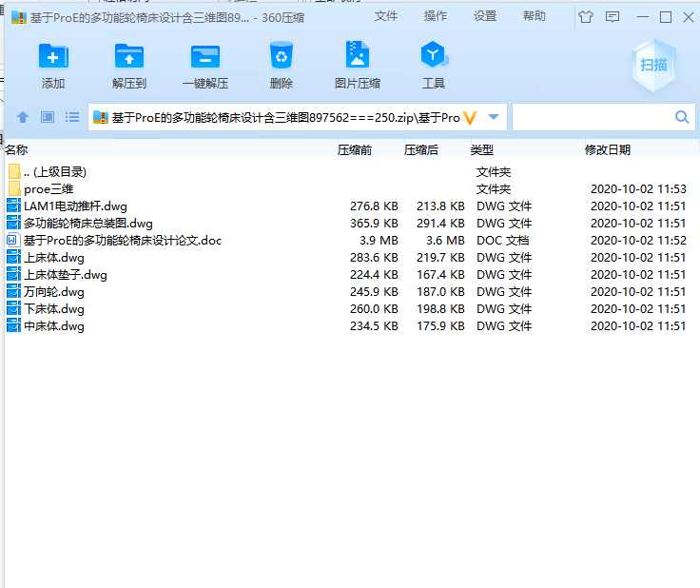Open the 图片压缩 image compression tool

358,54
